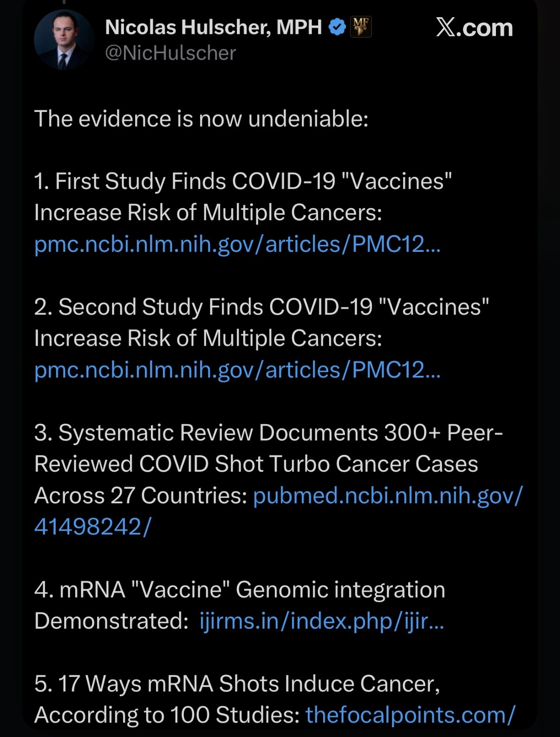Click the X.com logo

coord(474,28)
